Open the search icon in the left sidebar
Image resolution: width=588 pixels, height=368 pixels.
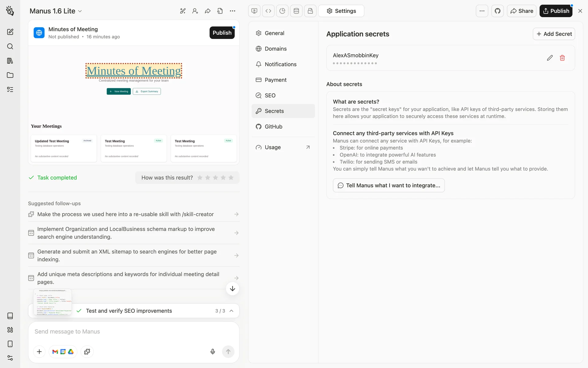(x=10, y=46)
